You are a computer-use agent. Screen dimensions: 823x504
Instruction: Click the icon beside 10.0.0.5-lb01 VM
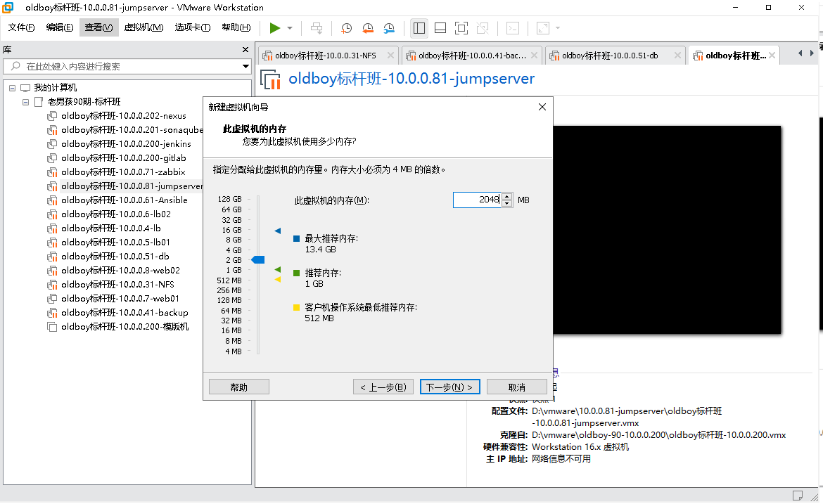pyautogui.click(x=52, y=243)
